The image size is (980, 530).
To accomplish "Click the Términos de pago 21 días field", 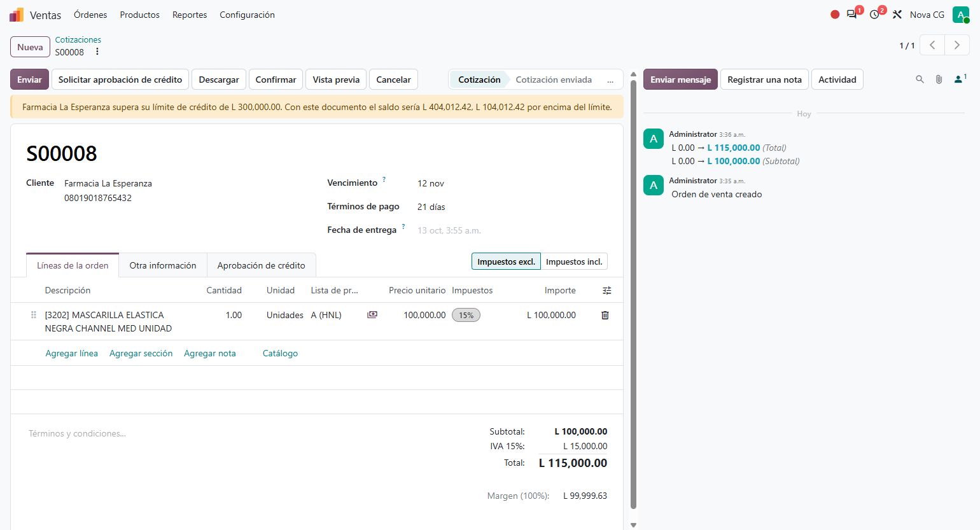I will (x=512, y=207).
